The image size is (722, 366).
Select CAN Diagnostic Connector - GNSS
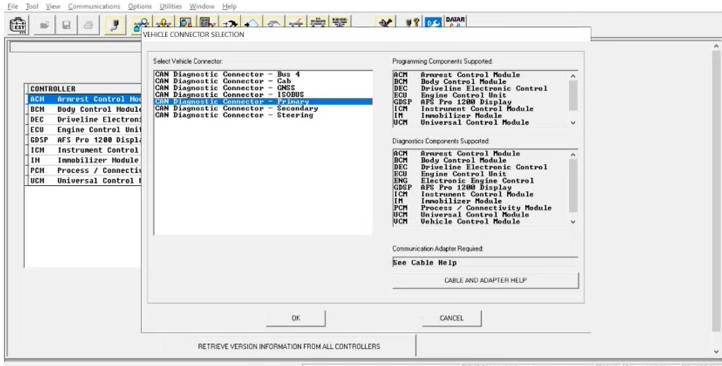tap(263, 88)
